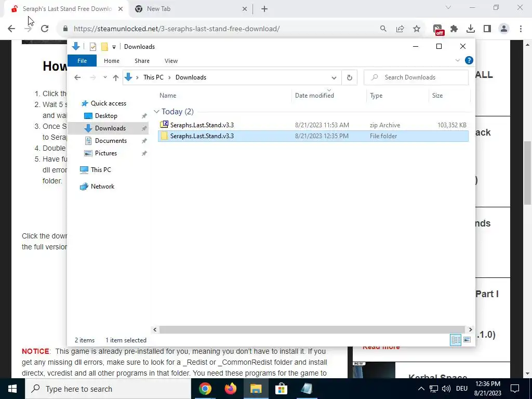Click the red 'off' extension icon

click(x=438, y=30)
